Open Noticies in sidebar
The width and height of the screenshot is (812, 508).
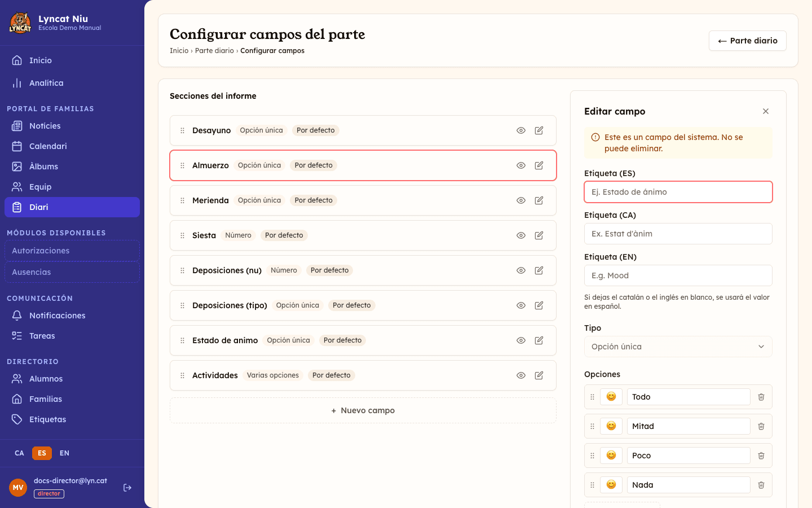click(x=72, y=126)
